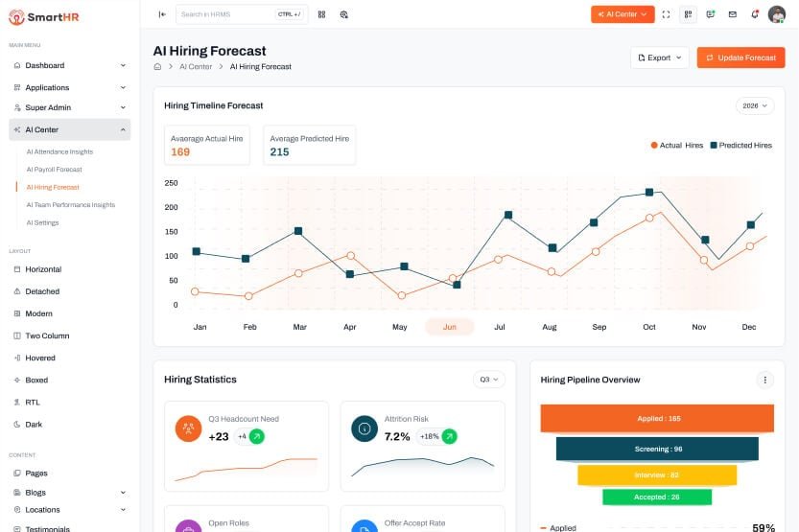Click the AI Center sparkle icon in sidebar

point(17,129)
